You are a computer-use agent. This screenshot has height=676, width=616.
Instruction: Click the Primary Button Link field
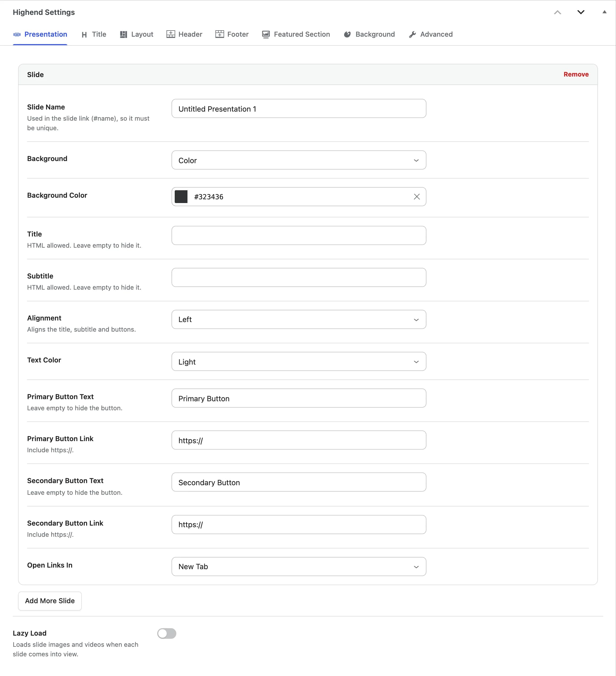tap(299, 440)
